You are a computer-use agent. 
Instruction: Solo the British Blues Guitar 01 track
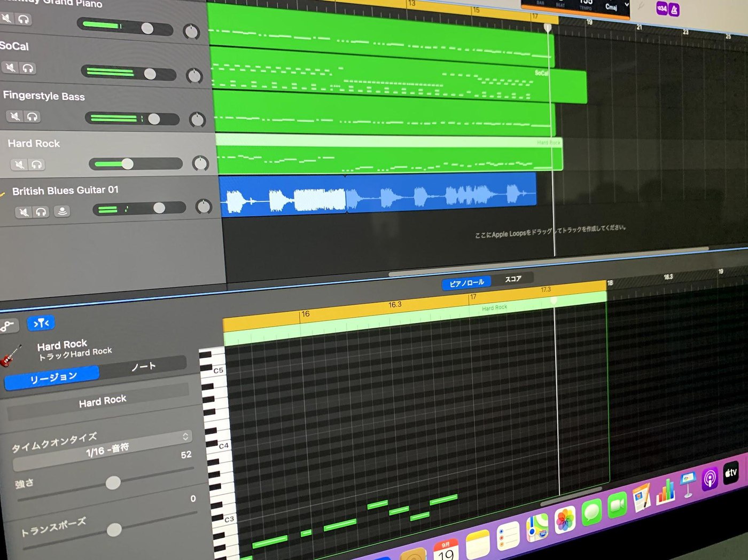pyautogui.click(x=42, y=211)
